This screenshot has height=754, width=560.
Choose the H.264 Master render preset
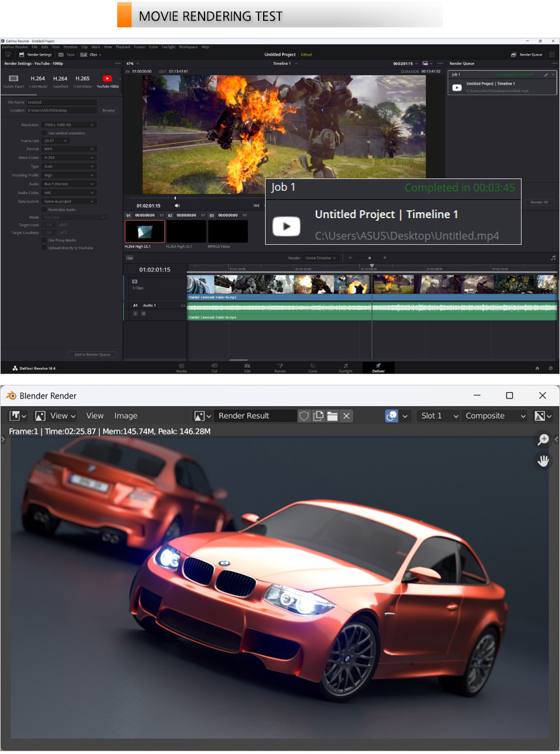click(x=38, y=81)
